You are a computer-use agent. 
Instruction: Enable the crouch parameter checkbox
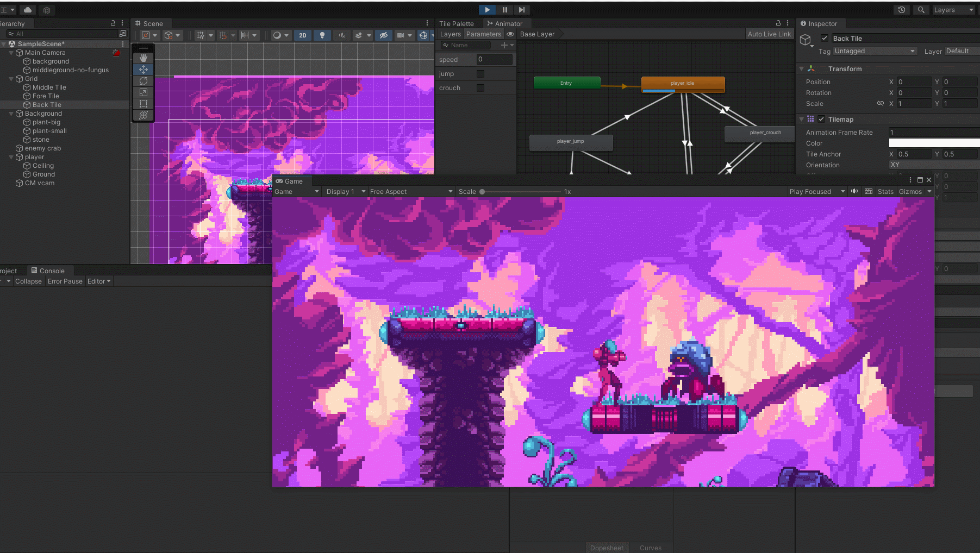pos(480,88)
